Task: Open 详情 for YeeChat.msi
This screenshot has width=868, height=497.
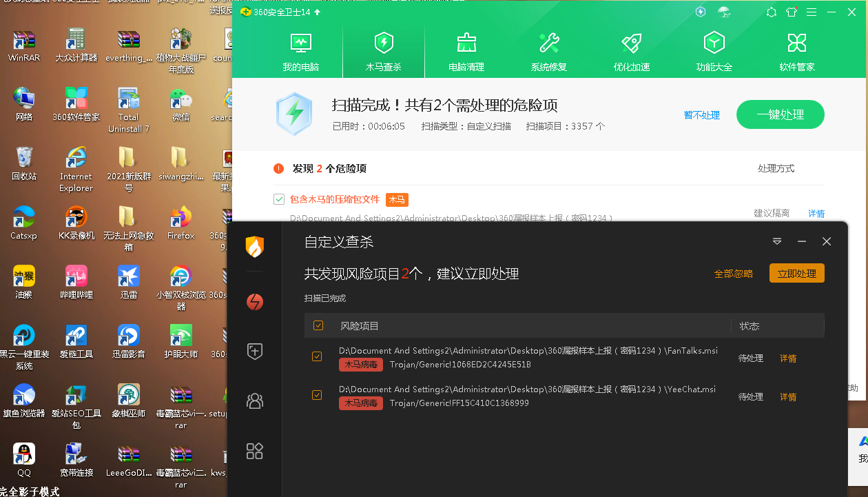Action: point(788,397)
